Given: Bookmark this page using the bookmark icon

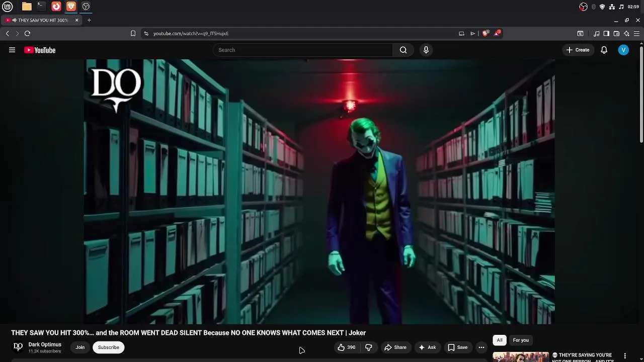Looking at the screenshot, I should tap(133, 33).
